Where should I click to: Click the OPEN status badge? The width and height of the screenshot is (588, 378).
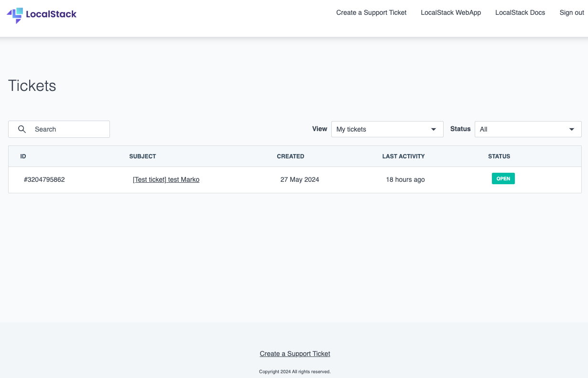click(503, 178)
